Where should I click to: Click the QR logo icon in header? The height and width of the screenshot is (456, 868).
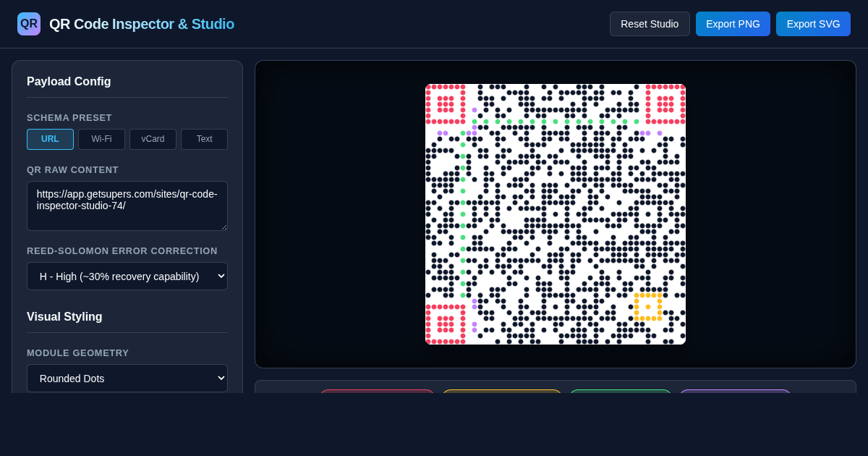point(29,24)
